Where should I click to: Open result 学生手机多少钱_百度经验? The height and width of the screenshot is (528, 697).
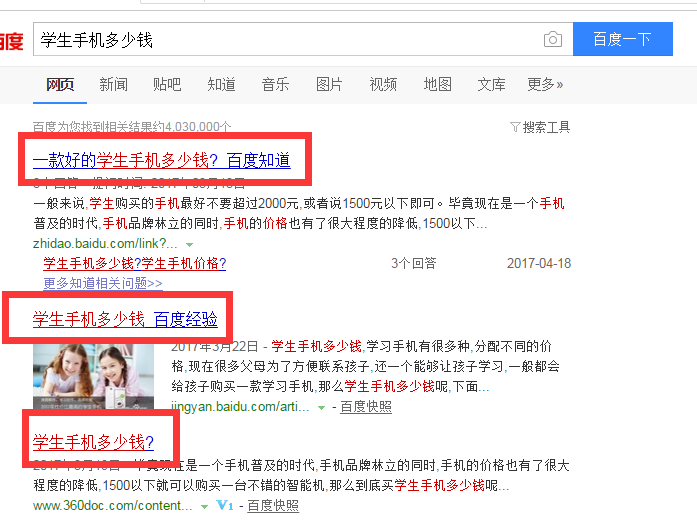tap(125, 319)
